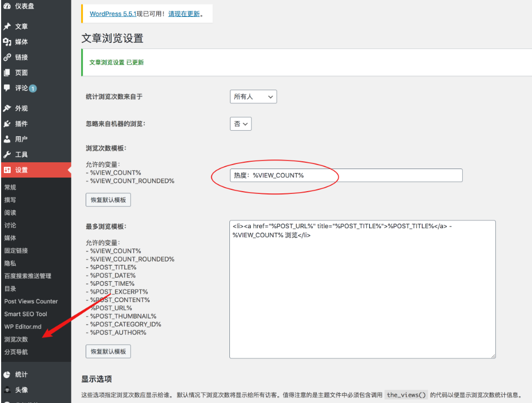This screenshot has width=532, height=403.
Task: Restore default views template button
Action: (x=108, y=200)
